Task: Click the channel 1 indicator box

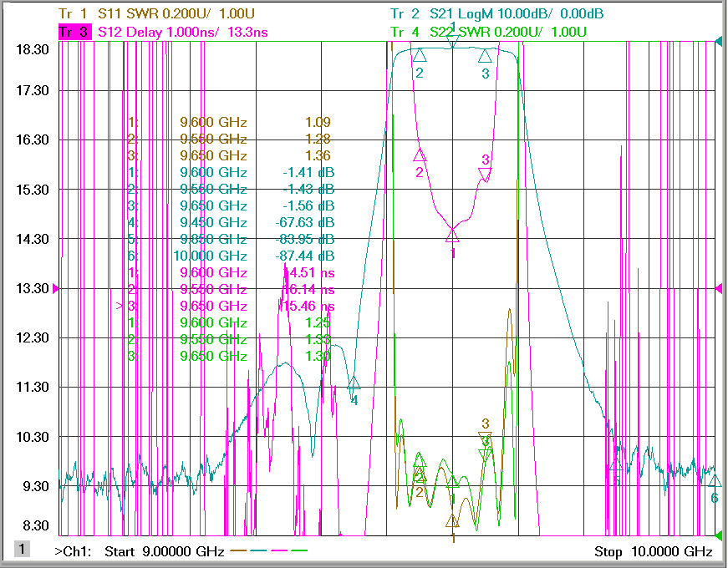Action: pos(22,549)
